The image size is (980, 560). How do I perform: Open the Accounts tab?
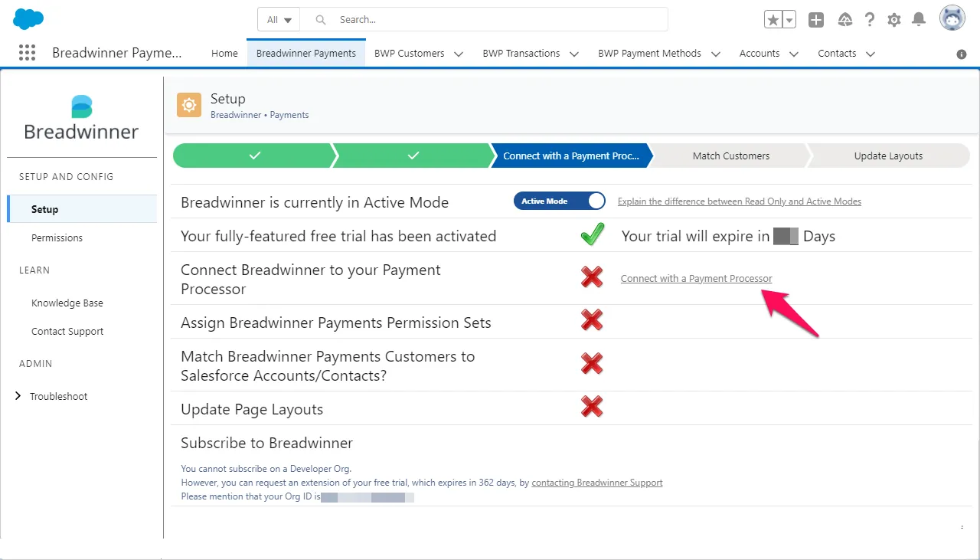(x=759, y=54)
